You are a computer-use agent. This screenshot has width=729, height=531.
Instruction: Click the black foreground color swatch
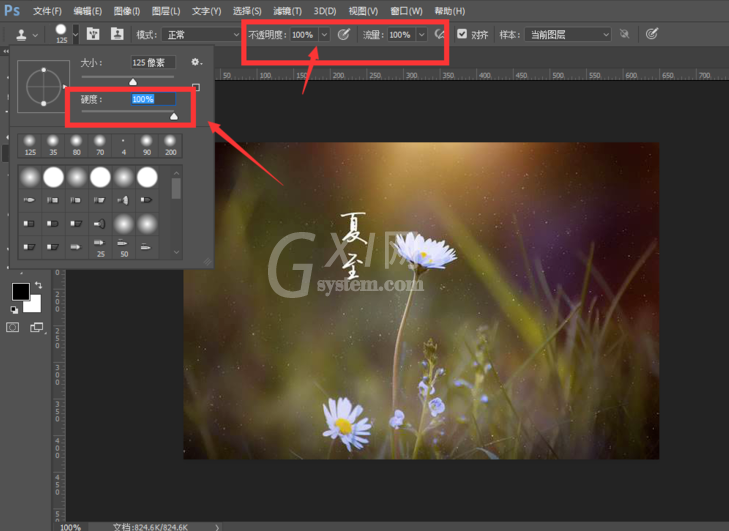click(20, 292)
